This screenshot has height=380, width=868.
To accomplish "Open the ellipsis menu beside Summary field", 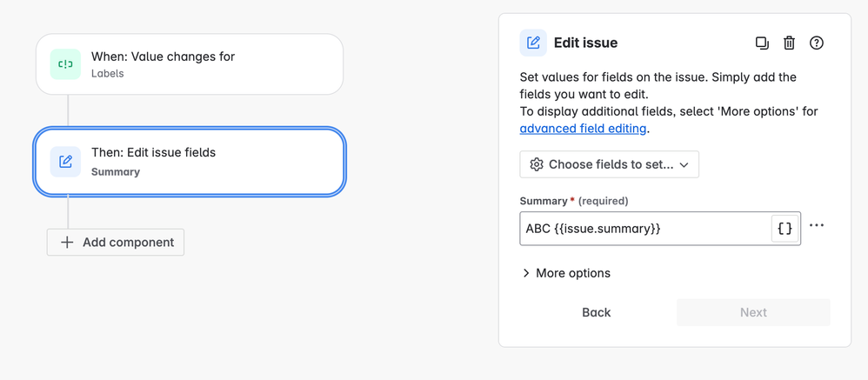I will tap(817, 226).
